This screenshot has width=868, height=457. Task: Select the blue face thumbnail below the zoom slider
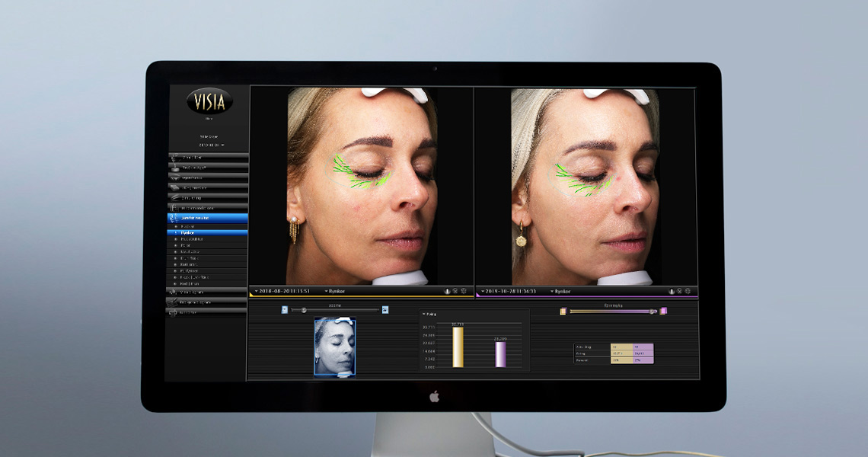point(335,347)
